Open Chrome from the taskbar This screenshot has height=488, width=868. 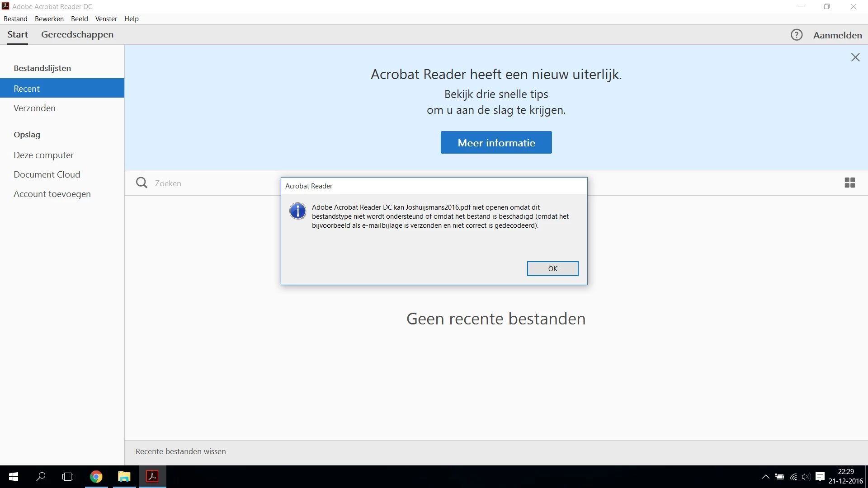96,477
